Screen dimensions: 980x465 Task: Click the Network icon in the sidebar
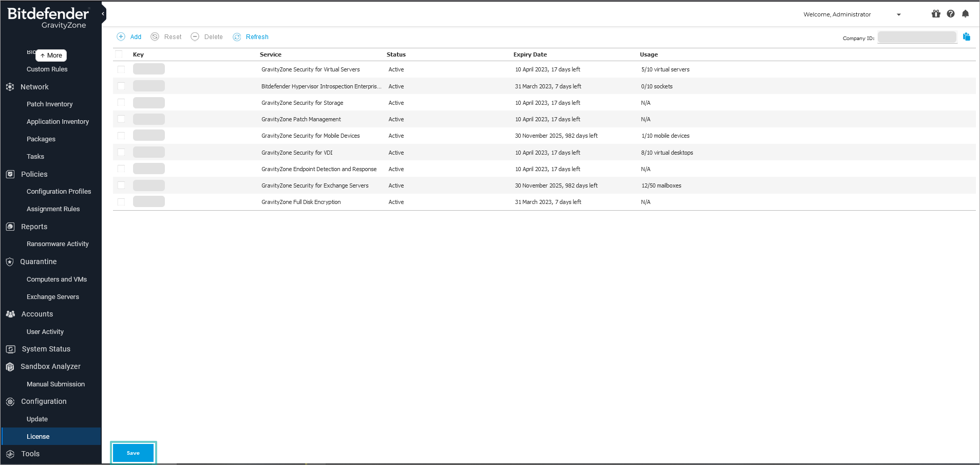pos(10,86)
